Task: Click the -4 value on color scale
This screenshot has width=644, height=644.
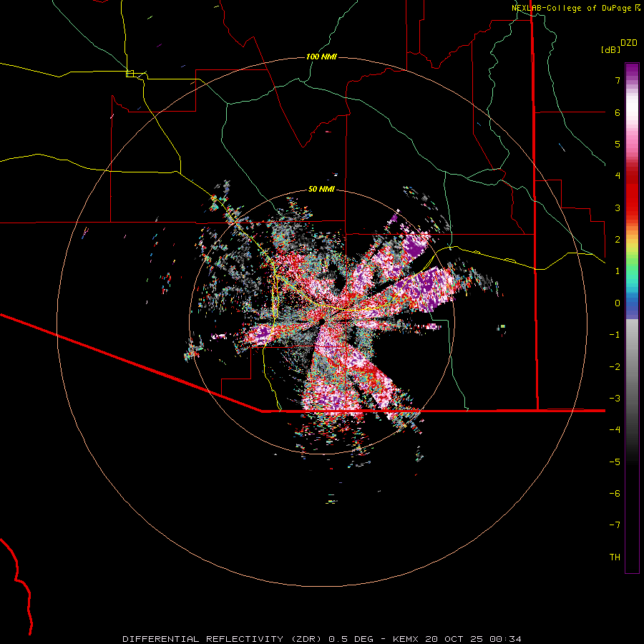Action: 615,430
